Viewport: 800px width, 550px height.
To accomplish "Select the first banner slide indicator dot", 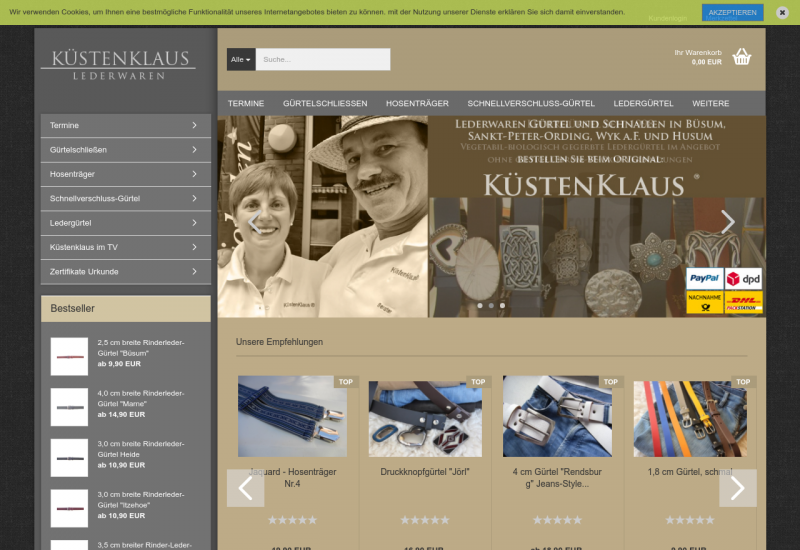I will click(479, 305).
